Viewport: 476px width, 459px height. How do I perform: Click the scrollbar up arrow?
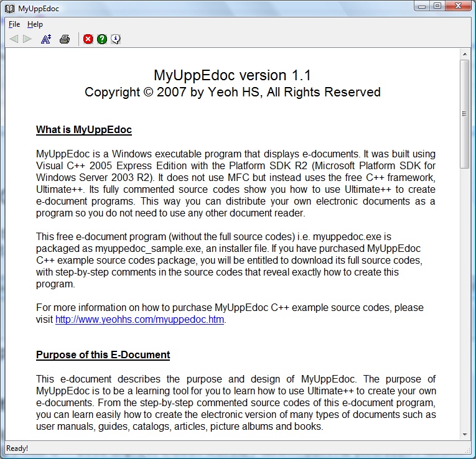[465, 54]
